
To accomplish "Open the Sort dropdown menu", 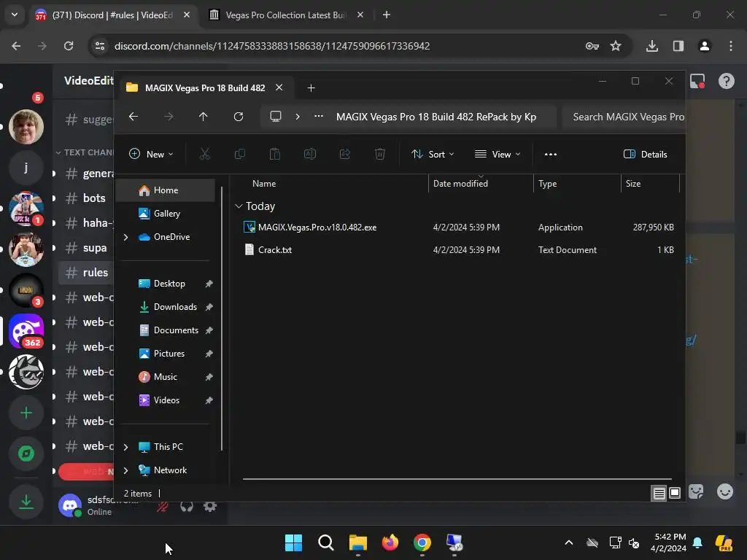I will [x=433, y=154].
